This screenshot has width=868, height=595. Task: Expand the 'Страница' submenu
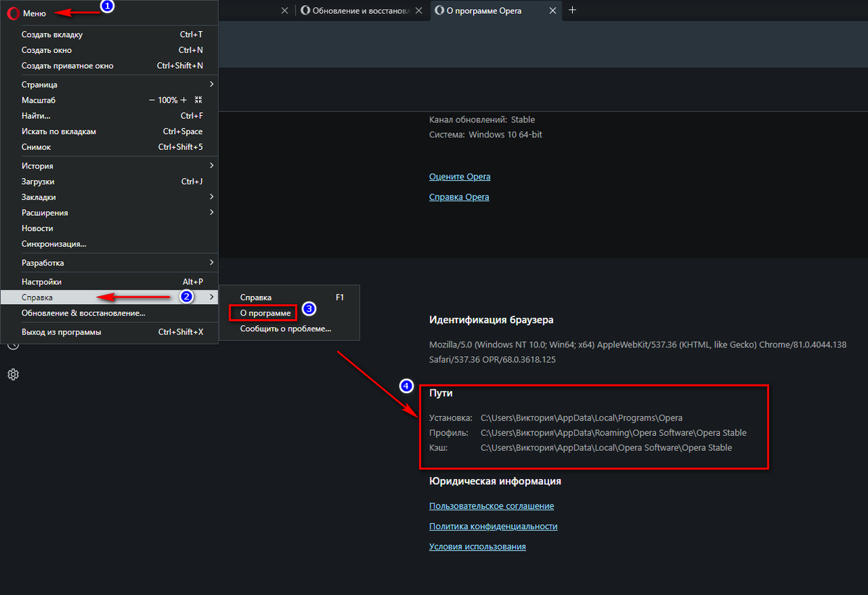[110, 85]
